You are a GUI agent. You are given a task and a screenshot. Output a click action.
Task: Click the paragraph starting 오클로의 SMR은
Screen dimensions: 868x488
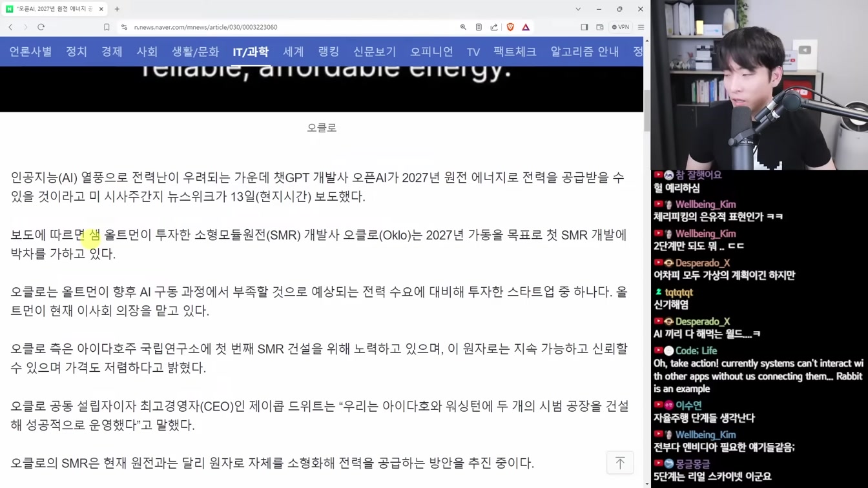[x=272, y=463]
